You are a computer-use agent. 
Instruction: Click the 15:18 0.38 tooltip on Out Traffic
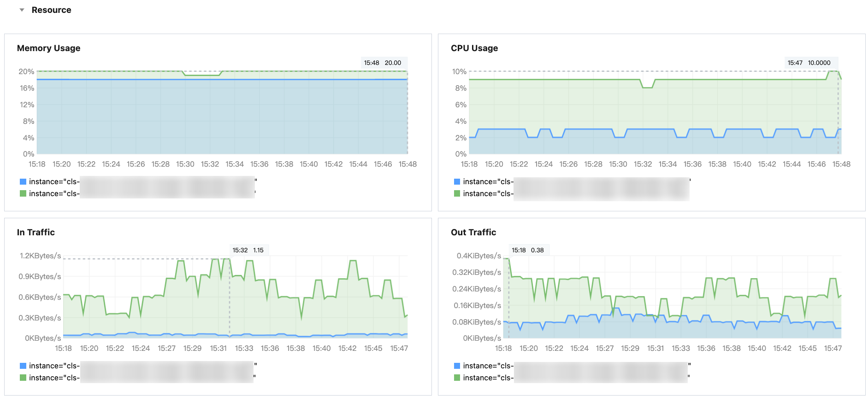click(528, 250)
